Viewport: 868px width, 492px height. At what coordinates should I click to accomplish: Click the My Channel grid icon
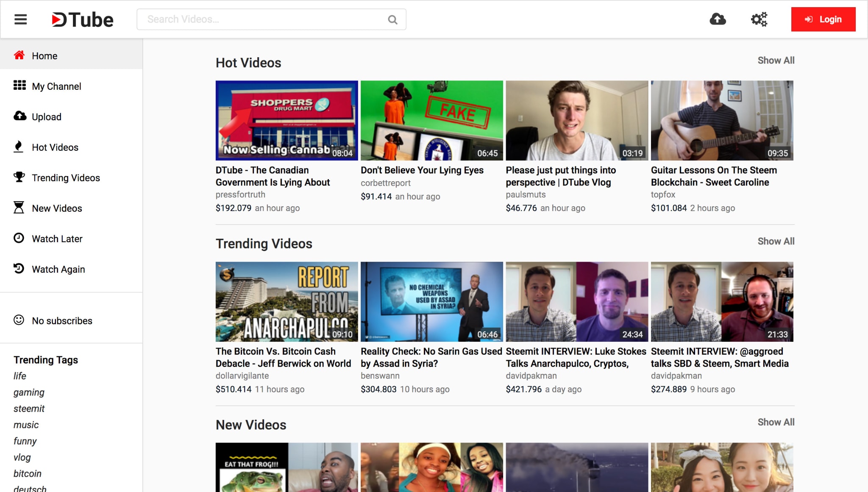[x=19, y=86]
